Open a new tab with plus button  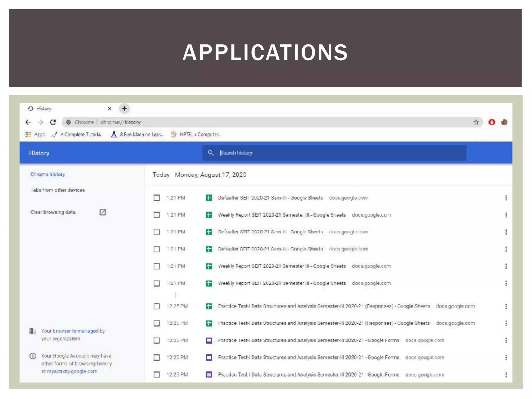pyautogui.click(x=124, y=109)
